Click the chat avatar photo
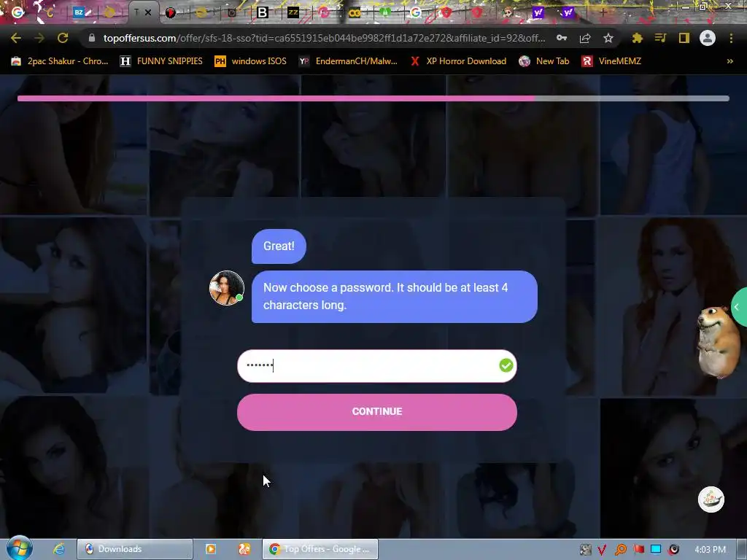 (x=227, y=287)
